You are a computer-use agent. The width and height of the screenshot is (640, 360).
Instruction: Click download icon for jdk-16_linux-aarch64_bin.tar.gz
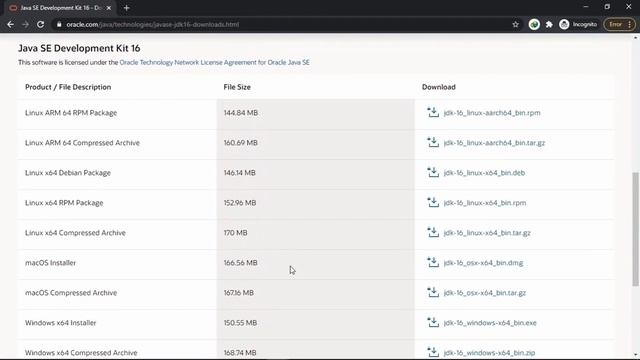[433, 142]
